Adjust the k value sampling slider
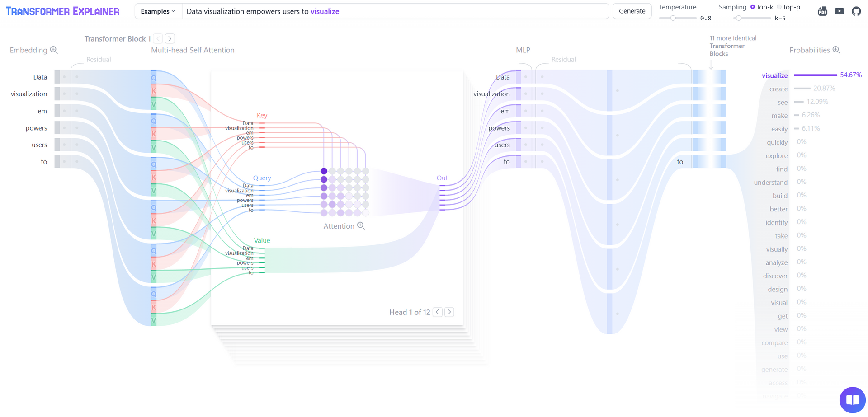This screenshot has width=868, height=417. [x=752, y=18]
